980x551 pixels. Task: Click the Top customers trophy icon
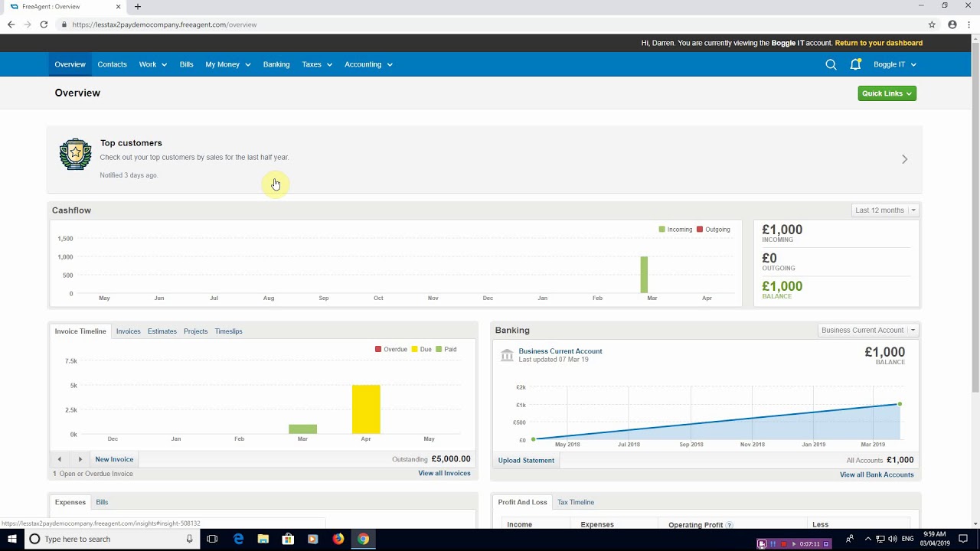75,155
